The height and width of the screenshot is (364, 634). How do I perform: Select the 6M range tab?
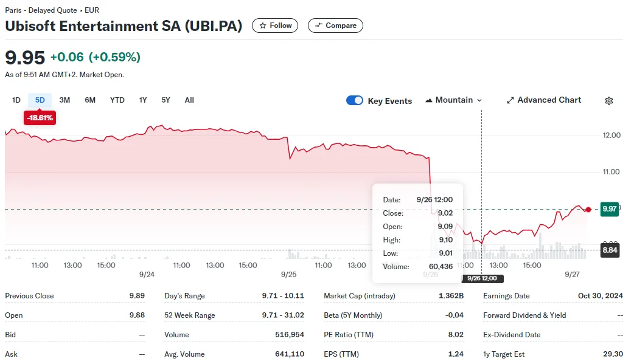pos(90,100)
